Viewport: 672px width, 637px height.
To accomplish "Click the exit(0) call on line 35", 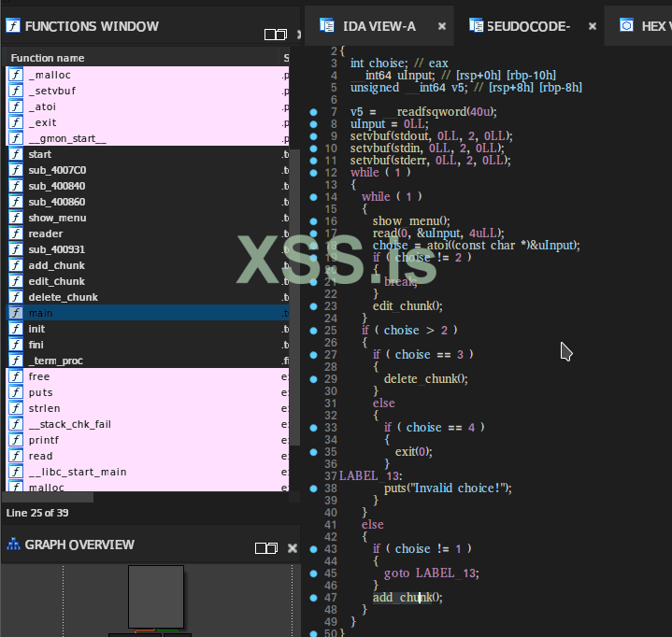I will click(x=413, y=451).
